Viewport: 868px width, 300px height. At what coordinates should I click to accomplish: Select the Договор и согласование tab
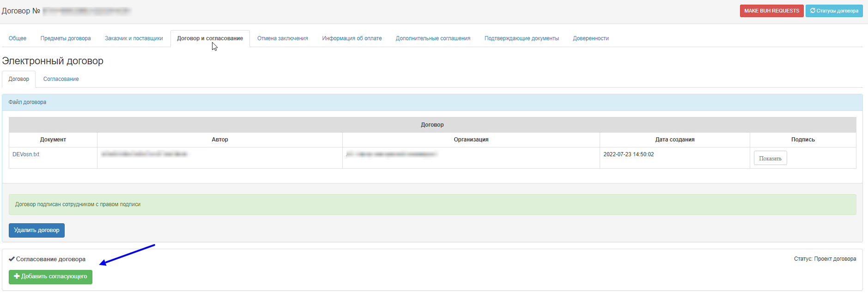[210, 38]
